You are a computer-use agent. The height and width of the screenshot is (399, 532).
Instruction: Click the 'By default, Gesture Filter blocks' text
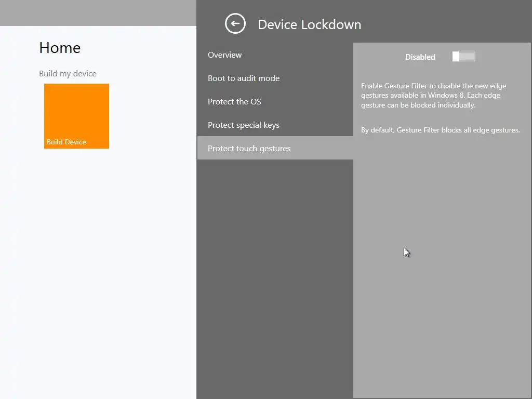(441, 130)
